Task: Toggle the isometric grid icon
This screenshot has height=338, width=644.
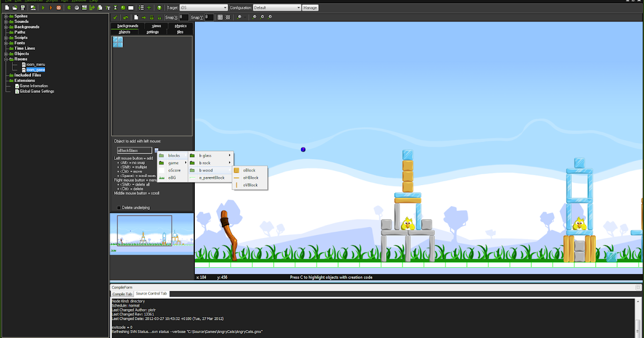Action: 228,18
